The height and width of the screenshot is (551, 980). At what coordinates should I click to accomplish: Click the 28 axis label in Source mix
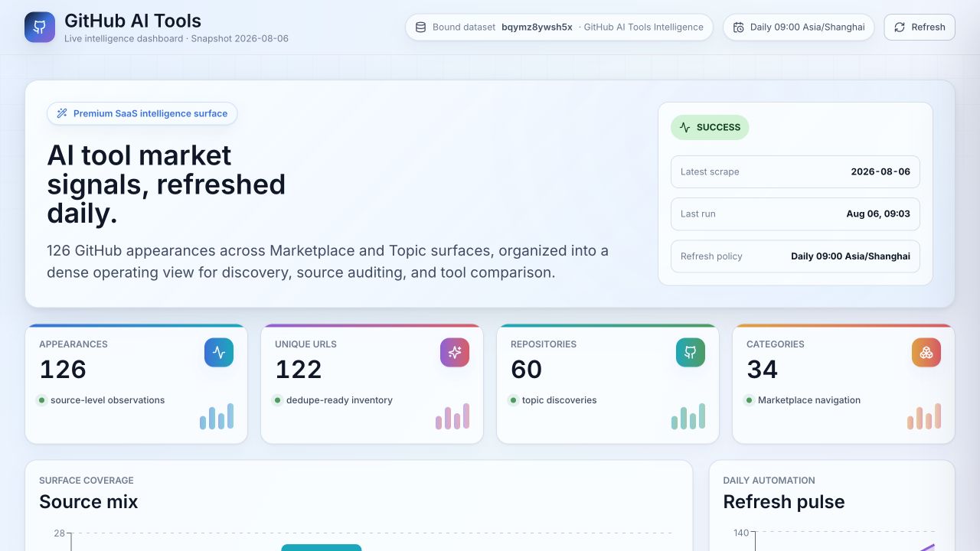pyautogui.click(x=59, y=533)
